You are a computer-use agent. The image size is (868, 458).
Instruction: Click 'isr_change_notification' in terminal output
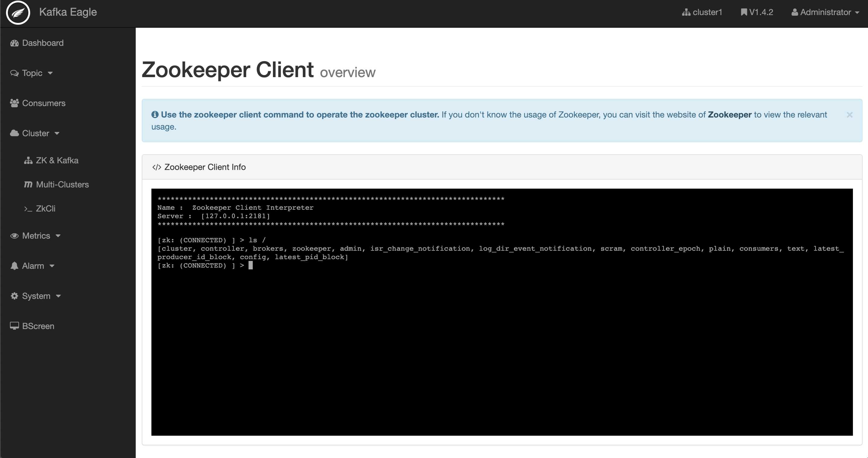pyautogui.click(x=420, y=249)
